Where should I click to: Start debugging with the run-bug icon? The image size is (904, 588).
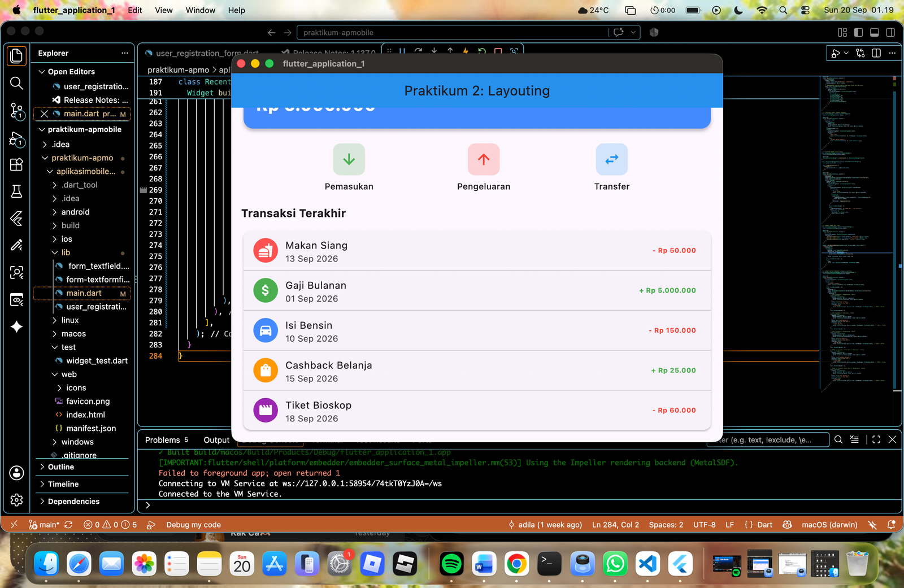836,53
